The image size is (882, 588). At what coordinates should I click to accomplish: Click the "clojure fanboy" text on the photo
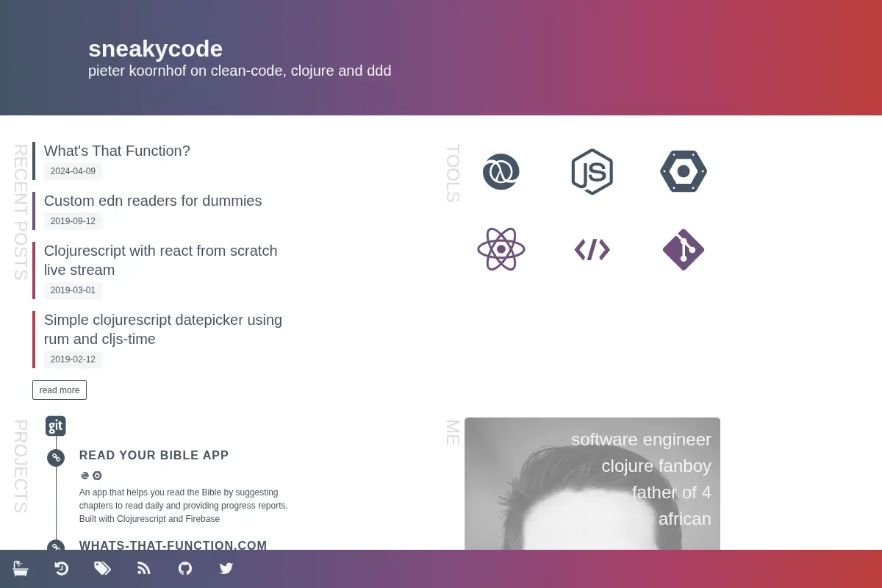pos(656,466)
